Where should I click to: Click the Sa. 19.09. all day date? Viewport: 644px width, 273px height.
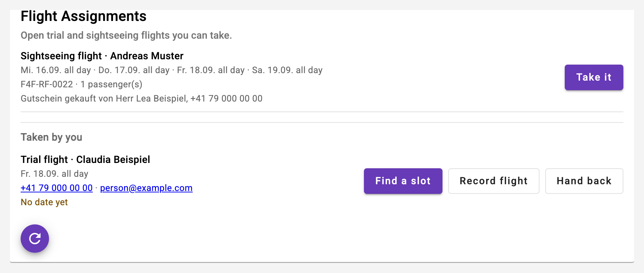(x=287, y=70)
